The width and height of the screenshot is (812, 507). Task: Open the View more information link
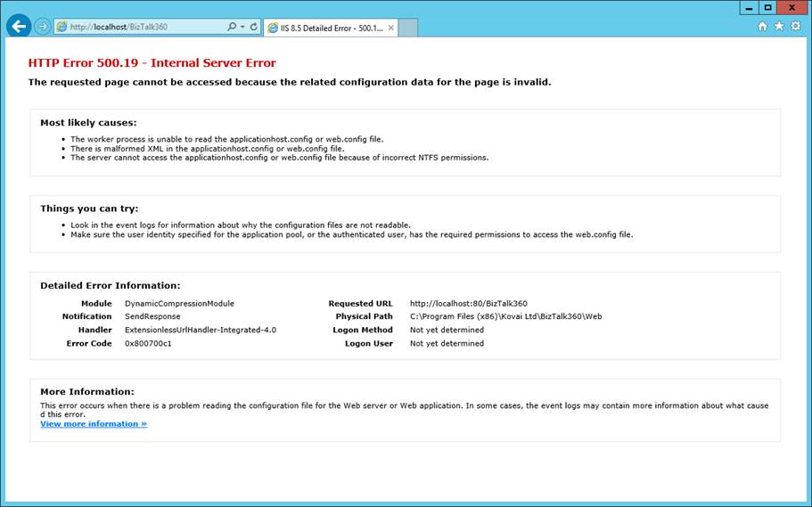94,423
